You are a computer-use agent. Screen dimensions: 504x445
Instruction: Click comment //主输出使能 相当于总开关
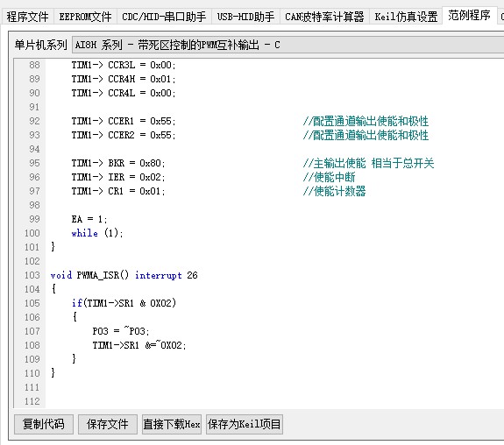(x=368, y=163)
